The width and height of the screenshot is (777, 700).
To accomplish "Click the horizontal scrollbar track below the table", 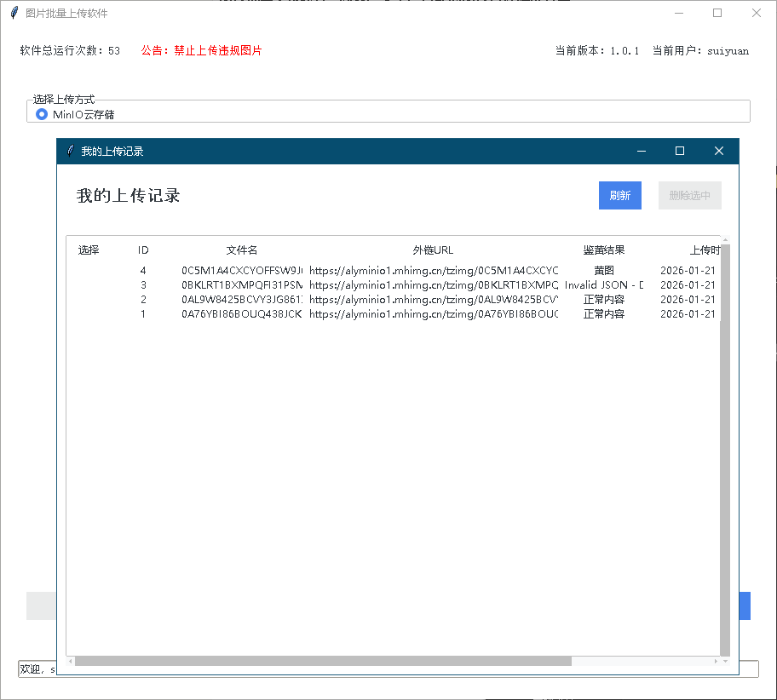I will 639,661.
